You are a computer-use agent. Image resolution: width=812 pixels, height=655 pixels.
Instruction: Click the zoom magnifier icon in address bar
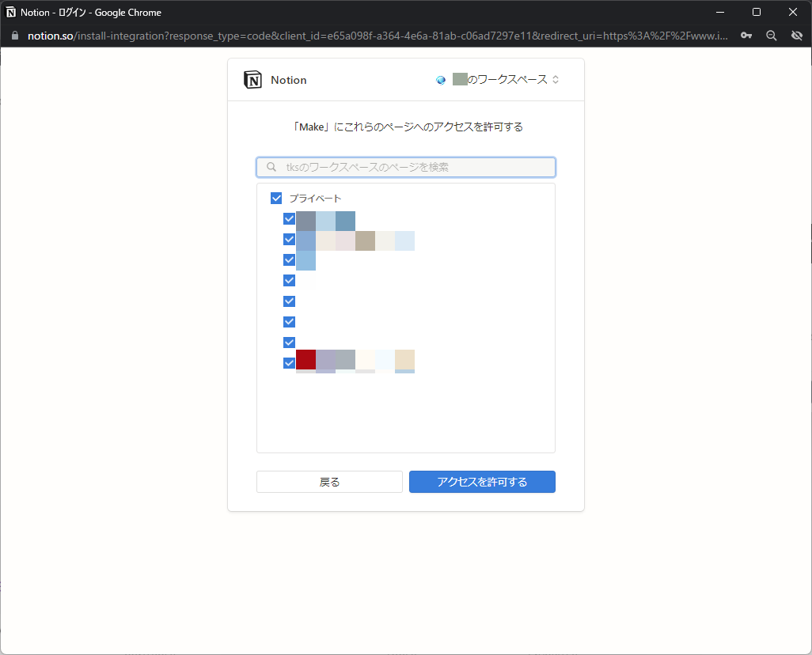click(772, 36)
